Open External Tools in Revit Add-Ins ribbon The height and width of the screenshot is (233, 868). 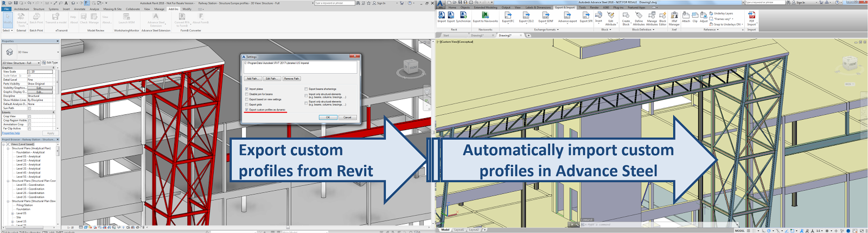(22, 20)
